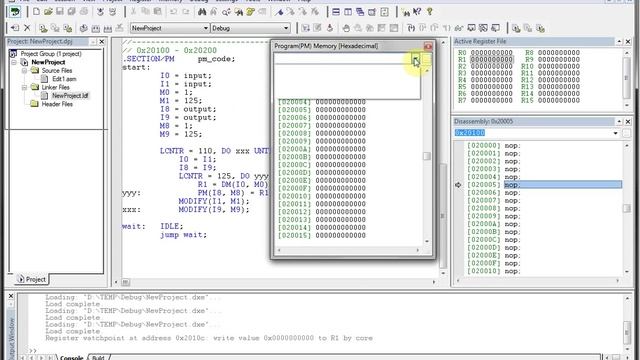Select memory row [02000A] in Program Memory
640x360 pixels.
click(x=322, y=149)
